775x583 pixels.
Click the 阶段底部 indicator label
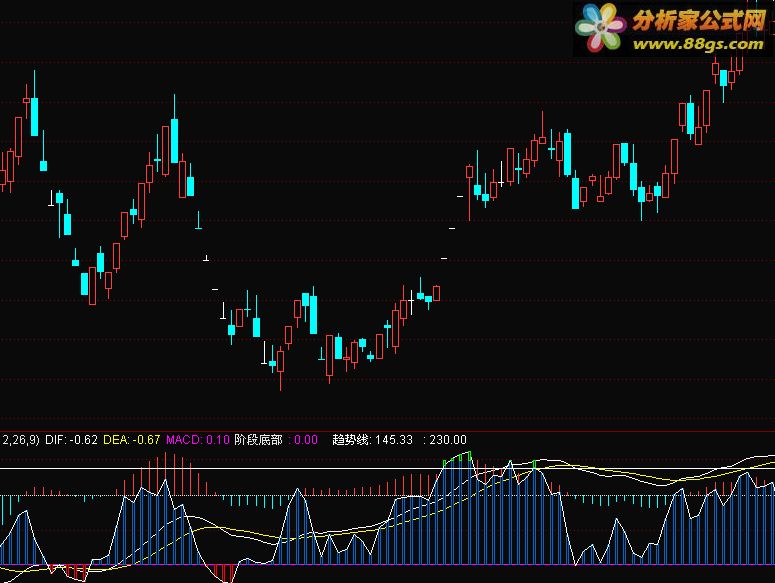[x=258, y=440]
